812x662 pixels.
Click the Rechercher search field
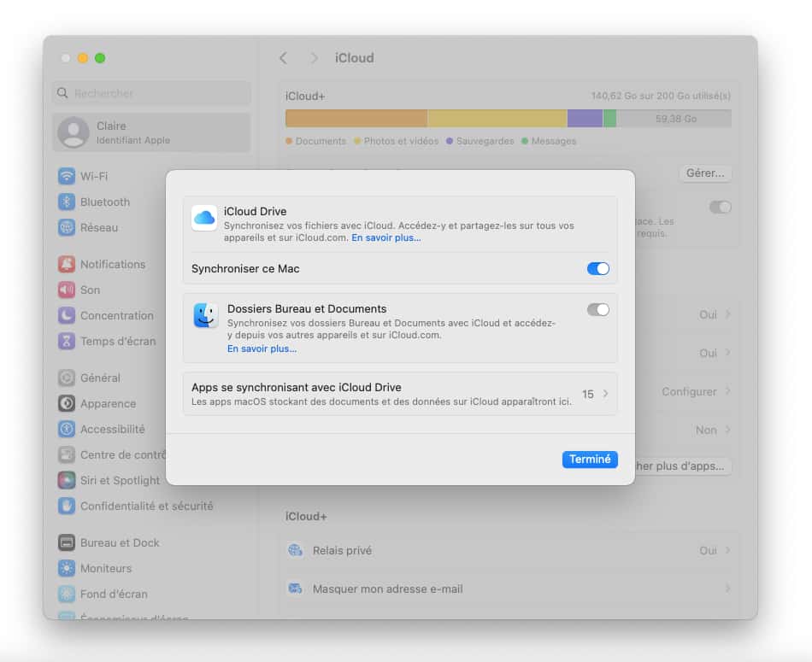[152, 93]
